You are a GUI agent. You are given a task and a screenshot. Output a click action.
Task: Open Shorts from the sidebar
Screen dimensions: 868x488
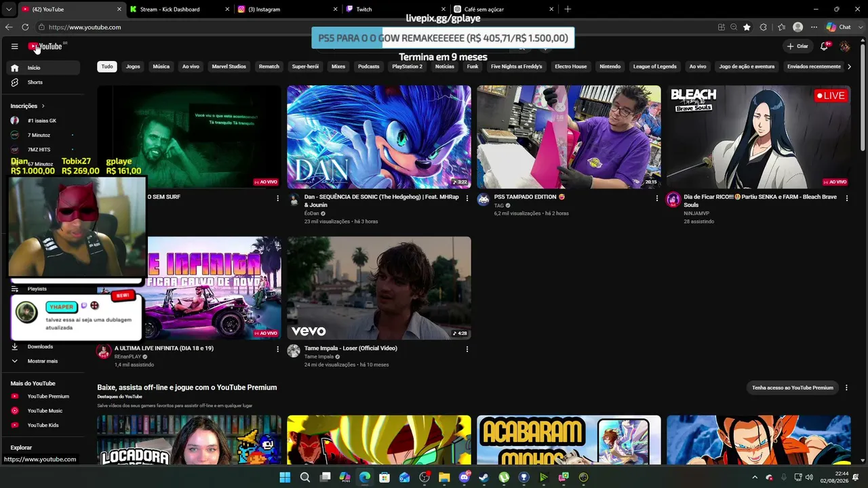point(43,82)
